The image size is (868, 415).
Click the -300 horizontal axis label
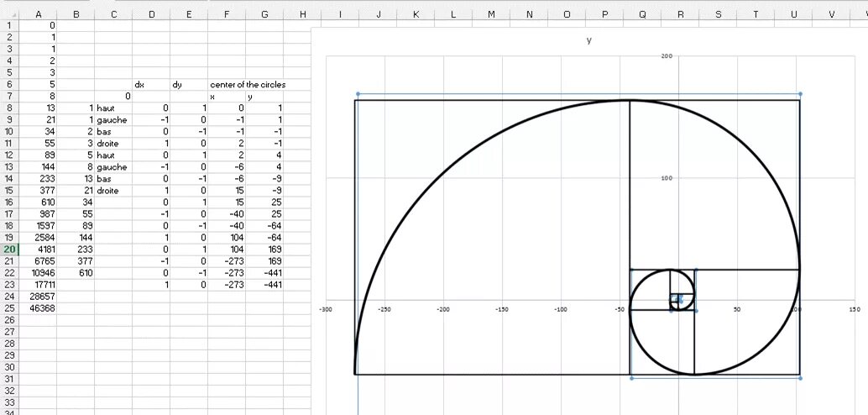pos(325,310)
